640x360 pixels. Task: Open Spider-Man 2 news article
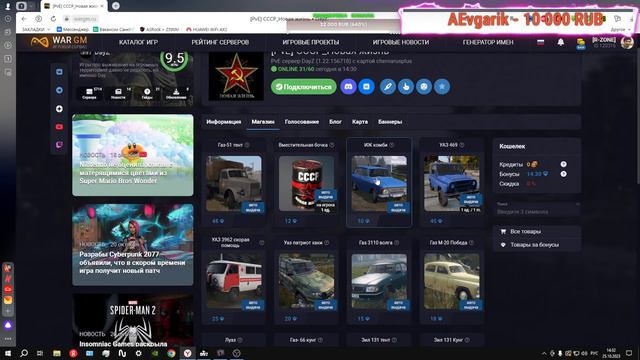[x=133, y=320]
